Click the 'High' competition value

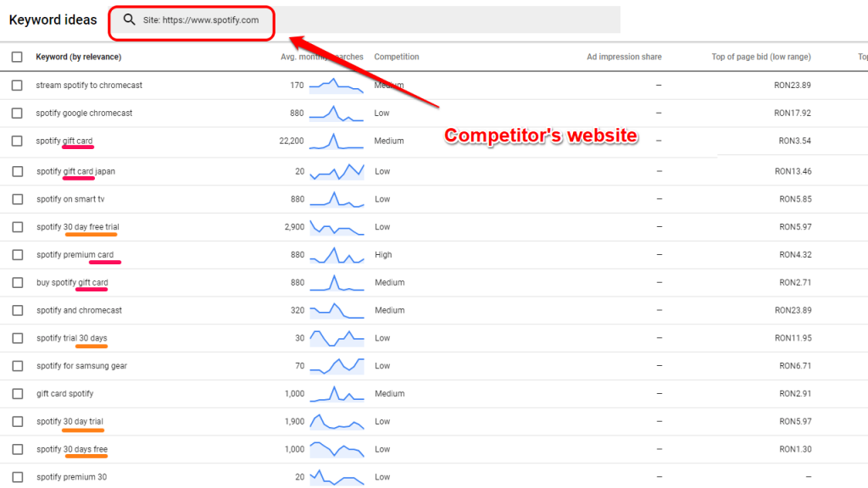pos(383,255)
